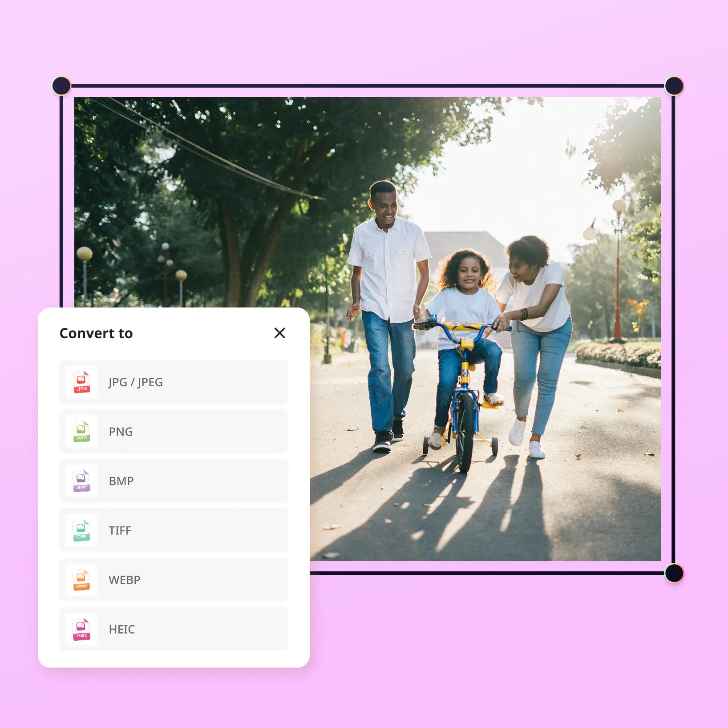Click the top-right corner resize handle
The image size is (728, 728).
click(674, 86)
